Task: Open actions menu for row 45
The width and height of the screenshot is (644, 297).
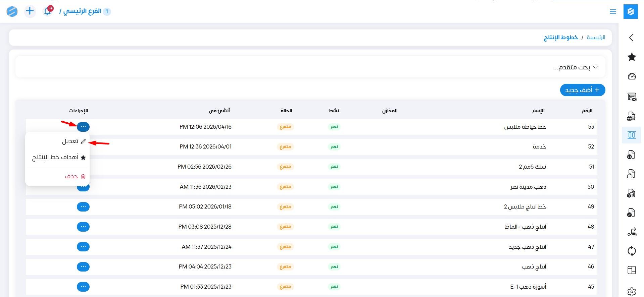Action: (83, 287)
